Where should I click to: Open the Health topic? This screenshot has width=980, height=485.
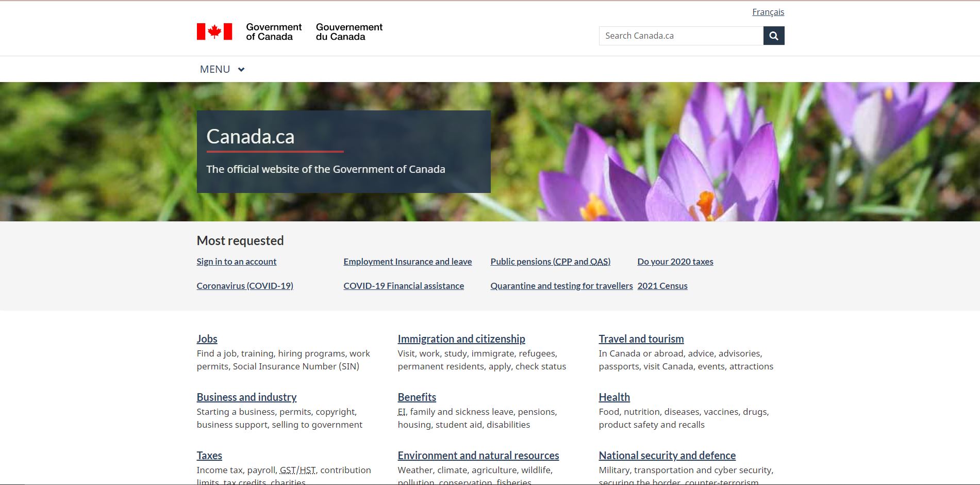pyautogui.click(x=614, y=397)
